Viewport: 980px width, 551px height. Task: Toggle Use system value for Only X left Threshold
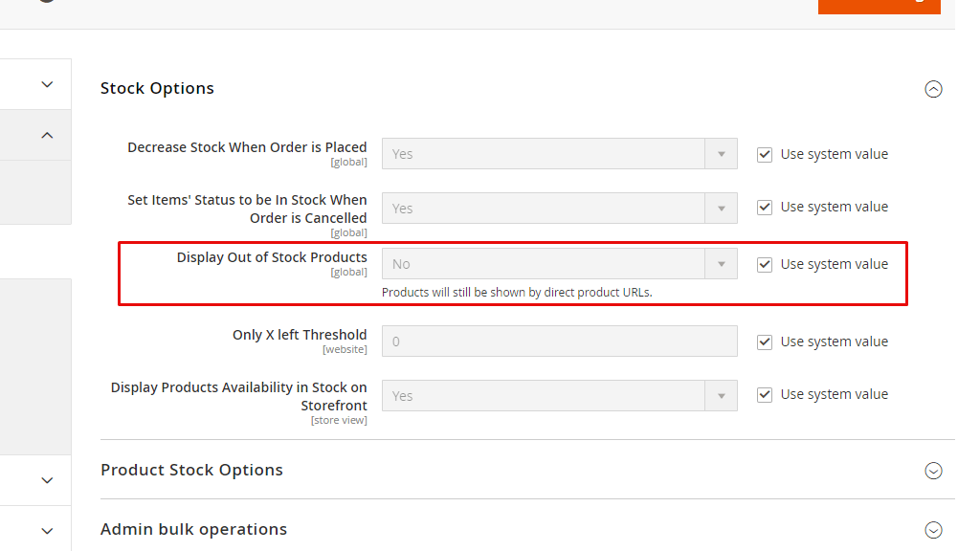pyautogui.click(x=765, y=342)
